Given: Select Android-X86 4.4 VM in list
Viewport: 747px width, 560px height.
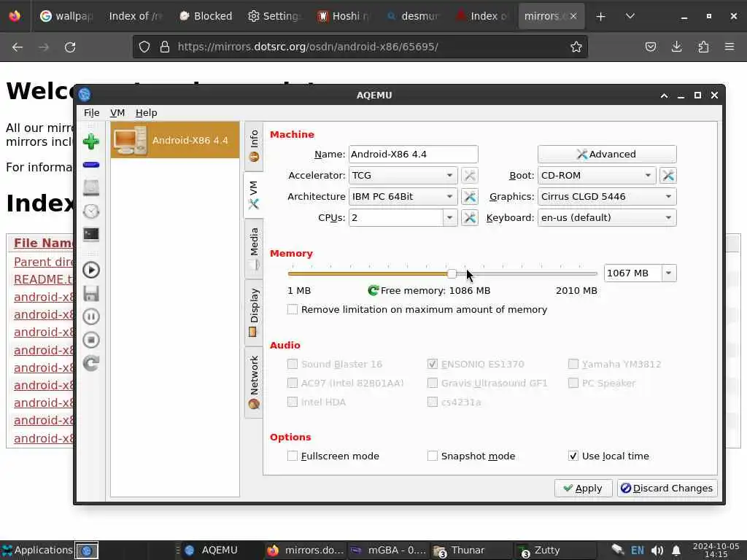Looking at the screenshot, I should (175, 140).
